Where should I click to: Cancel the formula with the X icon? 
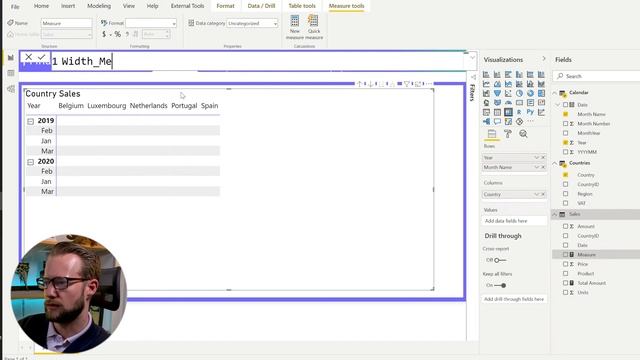[x=28, y=57]
